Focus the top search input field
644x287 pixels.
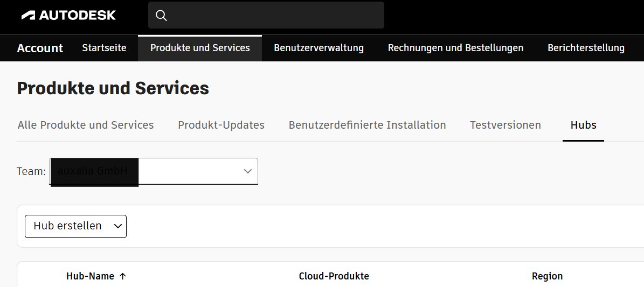275,15
